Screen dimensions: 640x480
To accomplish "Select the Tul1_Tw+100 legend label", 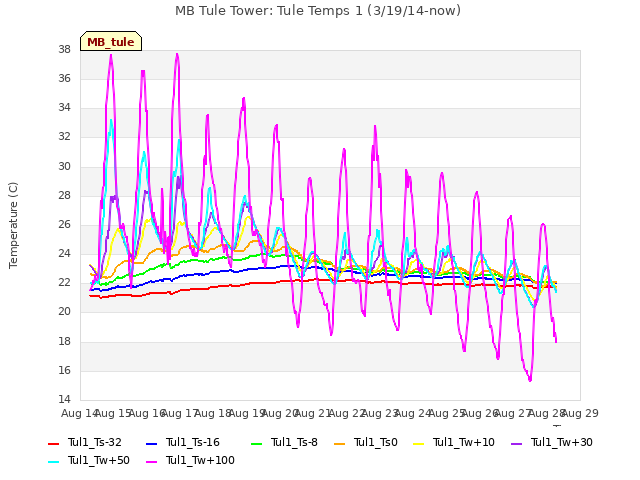I will [x=200, y=460].
